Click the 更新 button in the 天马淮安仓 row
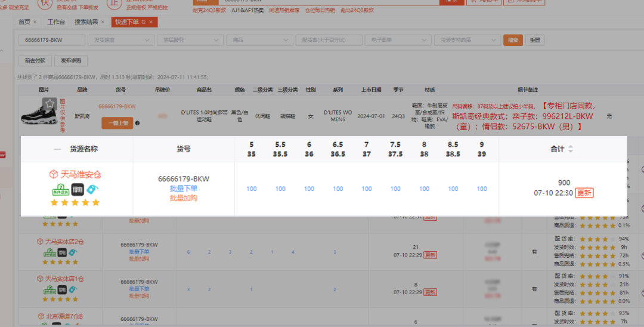 coord(584,193)
